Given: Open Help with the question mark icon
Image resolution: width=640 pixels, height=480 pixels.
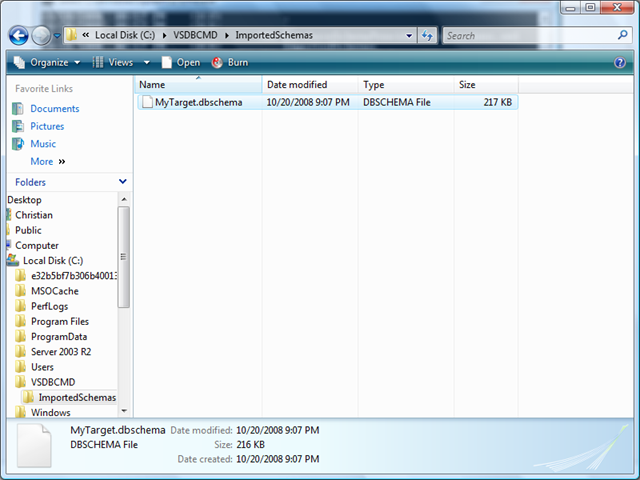Looking at the screenshot, I should click(x=620, y=62).
